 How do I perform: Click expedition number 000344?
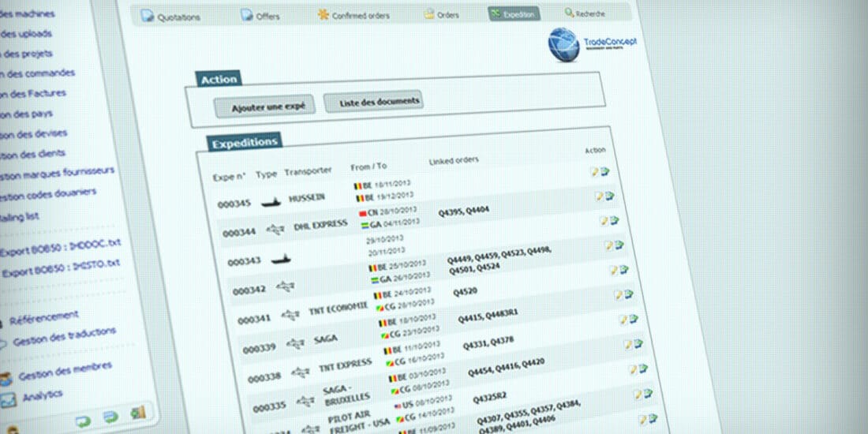[x=239, y=233]
